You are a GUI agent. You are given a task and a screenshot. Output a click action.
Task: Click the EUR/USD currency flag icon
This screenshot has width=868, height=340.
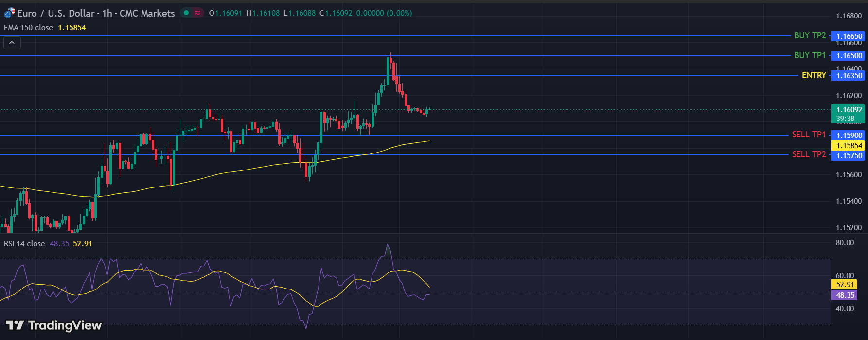pyautogui.click(x=9, y=13)
